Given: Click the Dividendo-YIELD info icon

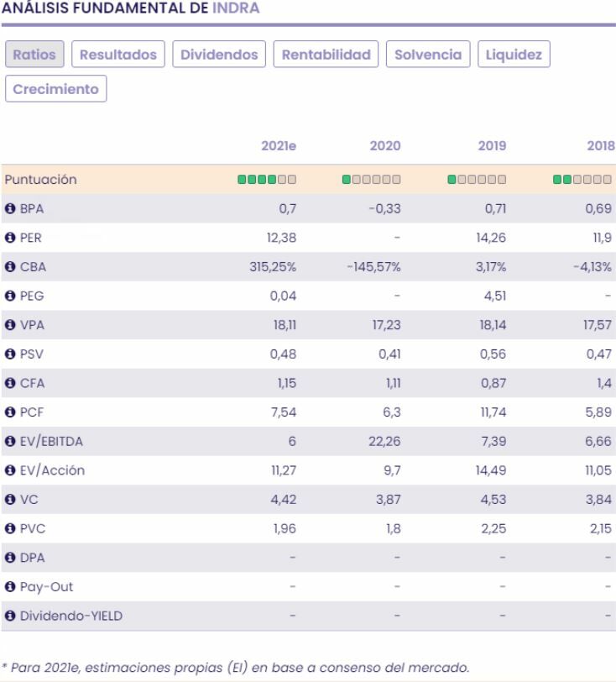Looking at the screenshot, I should pos(10,616).
